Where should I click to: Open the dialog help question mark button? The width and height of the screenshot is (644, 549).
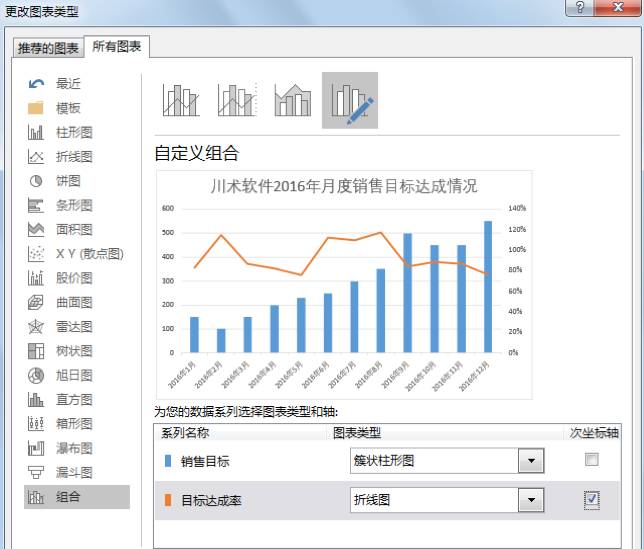[x=580, y=7]
